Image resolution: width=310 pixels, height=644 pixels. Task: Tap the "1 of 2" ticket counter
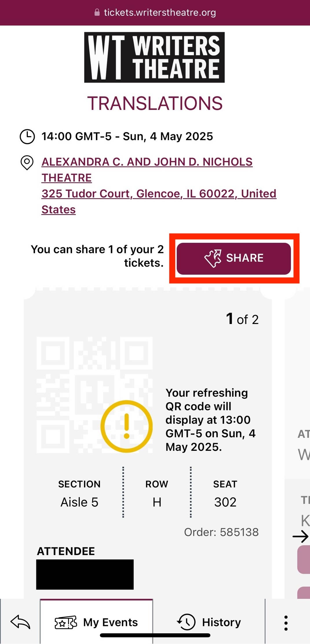coord(242,319)
